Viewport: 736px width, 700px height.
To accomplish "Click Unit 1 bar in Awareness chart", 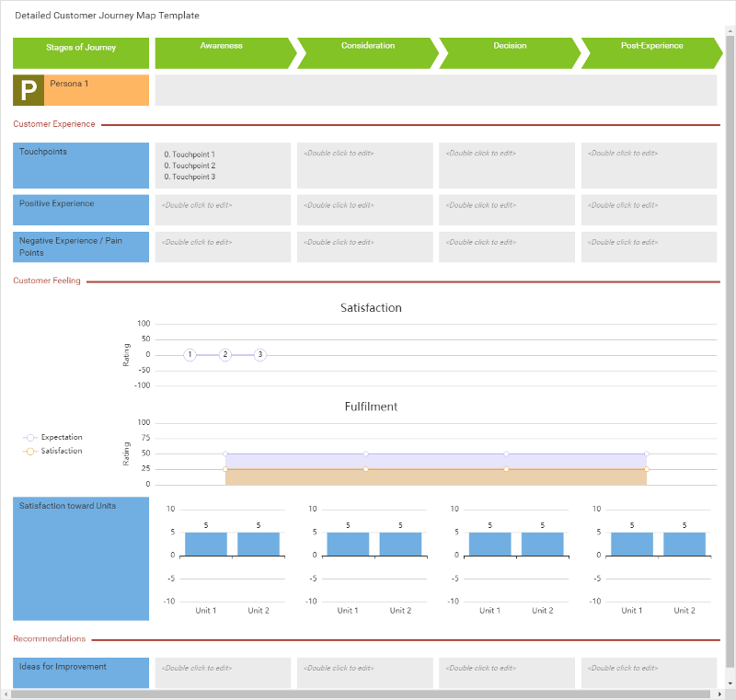I will (206, 544).
